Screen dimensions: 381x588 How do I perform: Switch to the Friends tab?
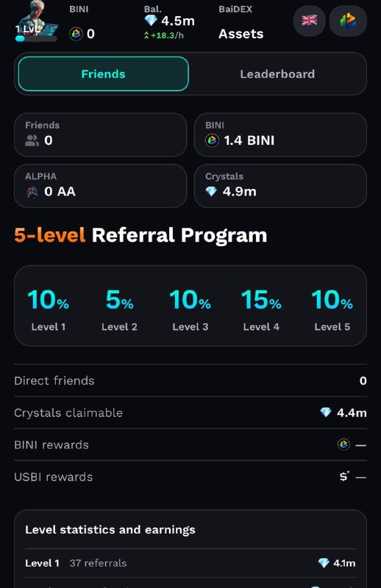[x=103, y=74]
